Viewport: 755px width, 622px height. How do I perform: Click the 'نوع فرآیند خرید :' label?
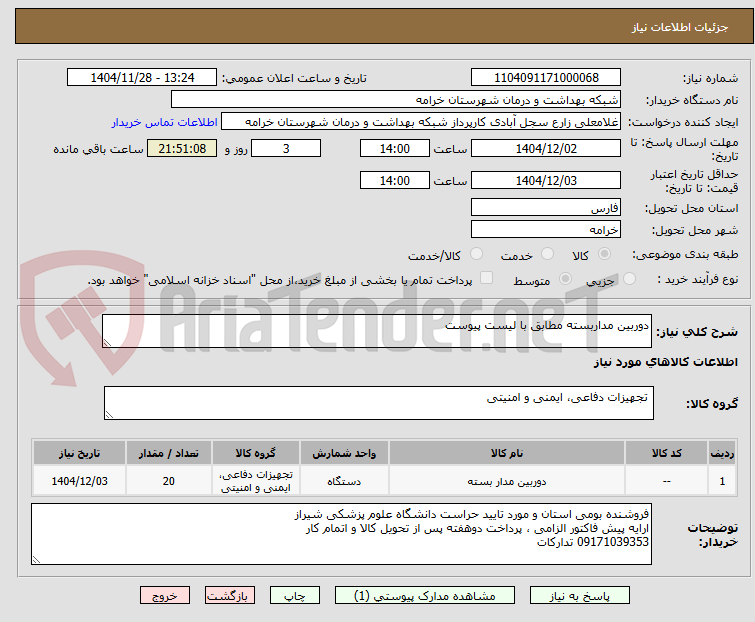698,279
